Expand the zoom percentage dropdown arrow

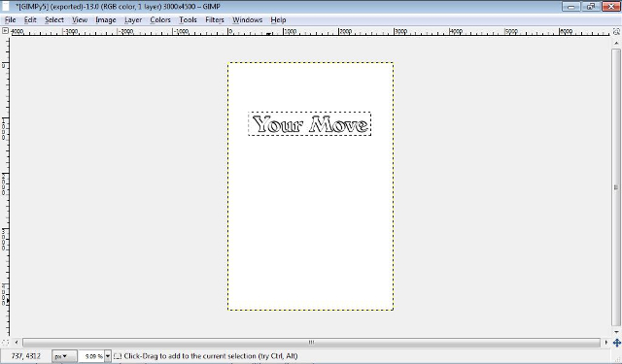pyautogui.click(x=108, y=356)
